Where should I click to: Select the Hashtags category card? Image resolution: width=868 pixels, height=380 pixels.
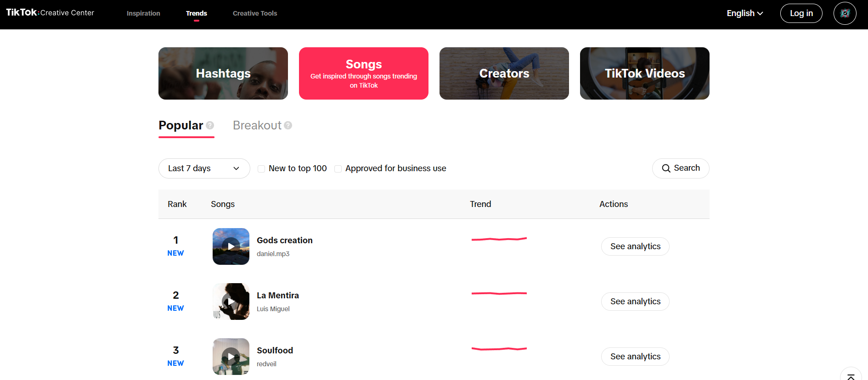pyautogui.click(x=223, y=73)
